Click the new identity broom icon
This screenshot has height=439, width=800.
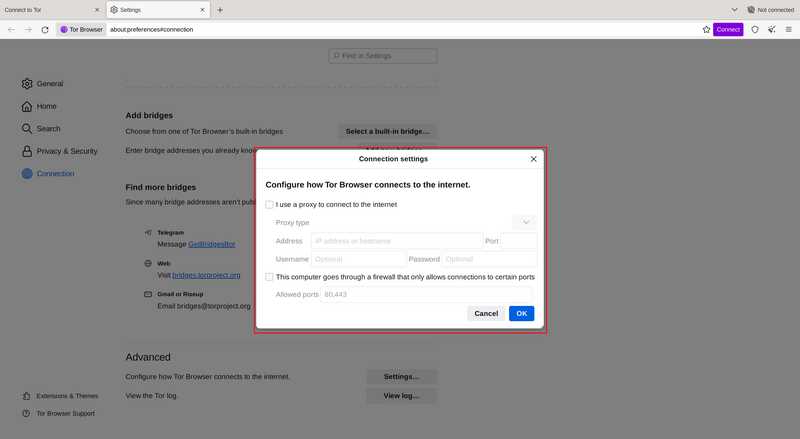coord(772,30)
